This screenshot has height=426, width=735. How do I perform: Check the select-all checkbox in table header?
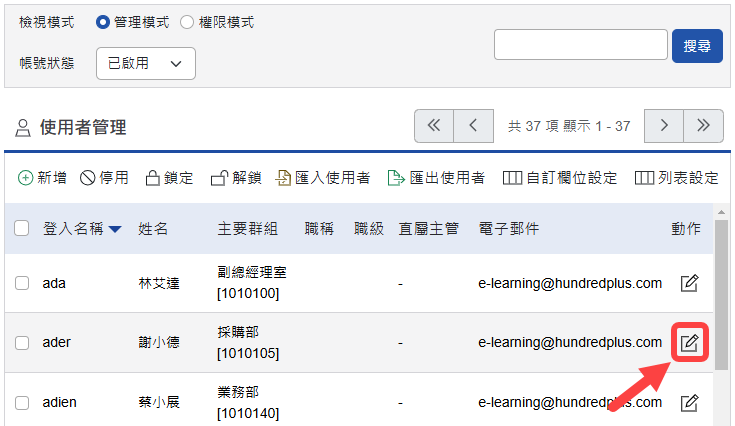click(22, 229)
